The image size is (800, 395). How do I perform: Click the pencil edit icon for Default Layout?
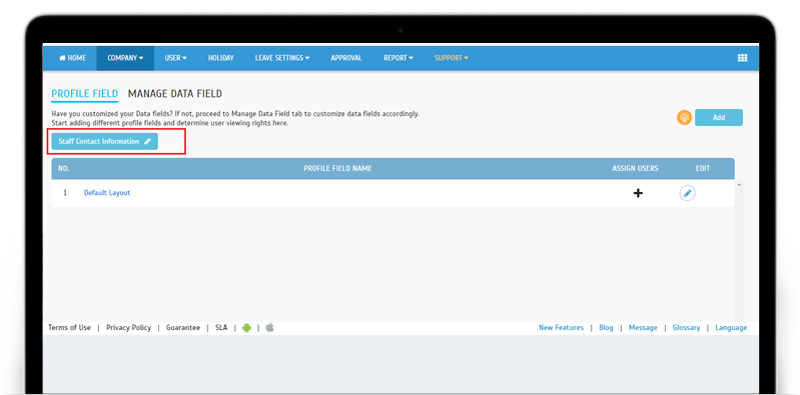click(x=687, y=193)
